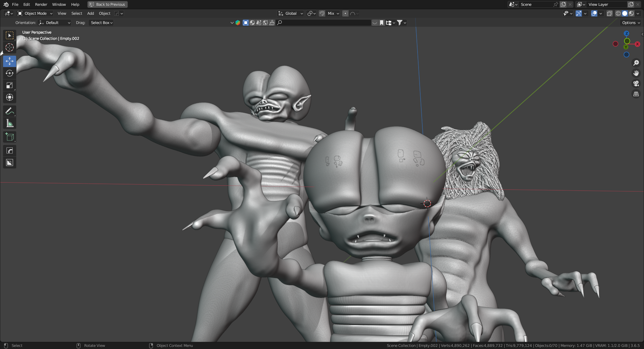Open the pivot point dropdown
644x349 pixels.
311,13
